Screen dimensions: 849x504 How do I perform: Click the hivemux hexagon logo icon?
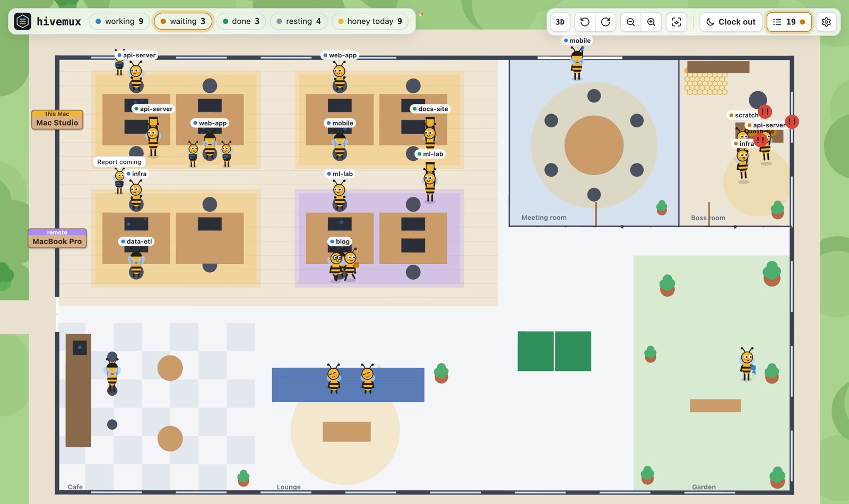pos(22,21)
